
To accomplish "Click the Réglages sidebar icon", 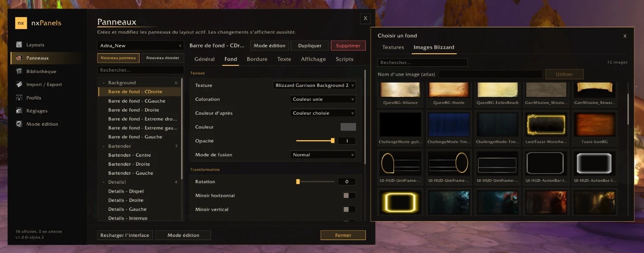I will coord(19,111).
